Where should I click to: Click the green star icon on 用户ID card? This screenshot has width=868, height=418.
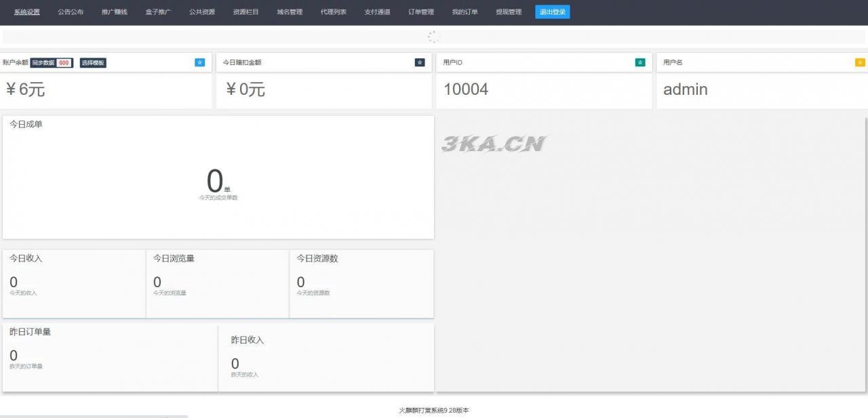(x=640, y=62)
